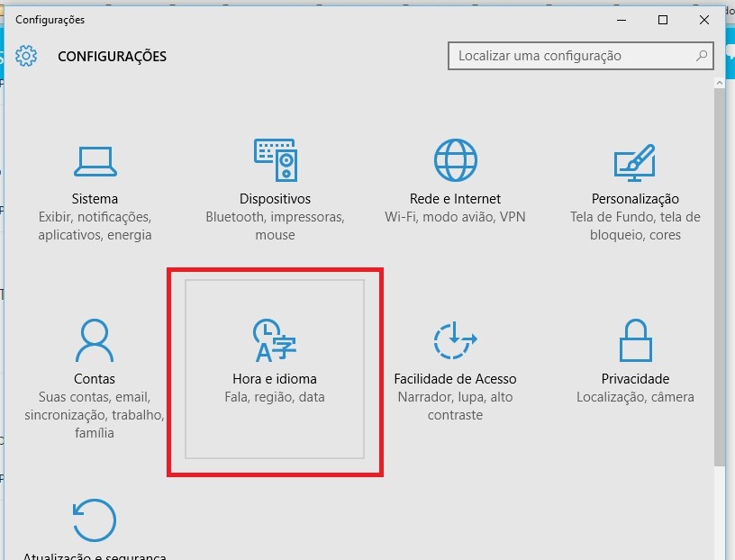Click the Rede e Internet label
Image resolution: width=735 pixels, height=560 pixels.
click(455, 199)
